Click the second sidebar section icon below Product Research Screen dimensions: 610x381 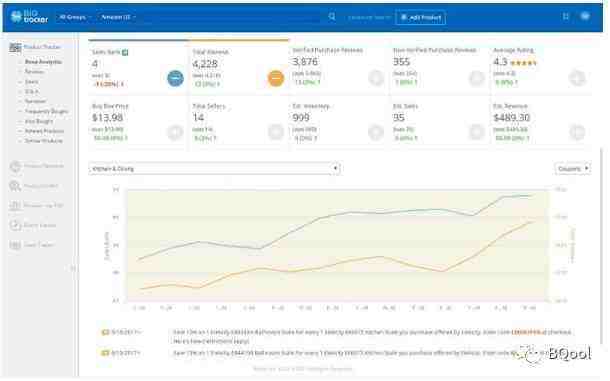[x=15, y=186]
